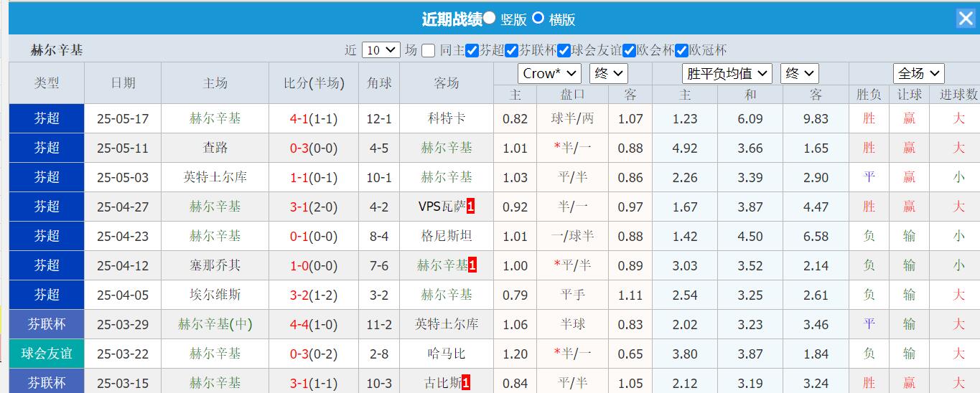The width and height of the screenshot is (980, 393).
Task: Open team 科特卡 in the first row
Action: point(447,119)
